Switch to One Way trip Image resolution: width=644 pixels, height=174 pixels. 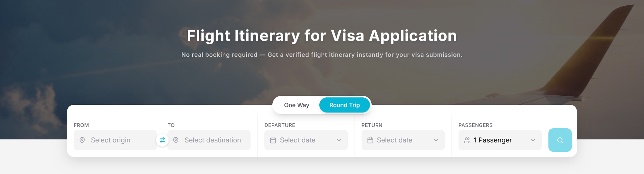point(297,105)
